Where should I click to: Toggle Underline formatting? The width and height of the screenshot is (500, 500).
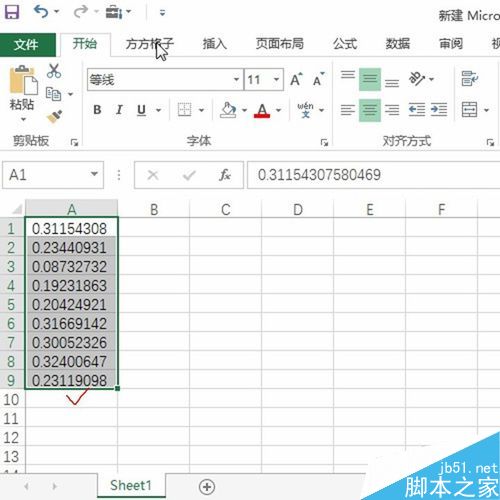pyautogui.click(x=141, y=110)
